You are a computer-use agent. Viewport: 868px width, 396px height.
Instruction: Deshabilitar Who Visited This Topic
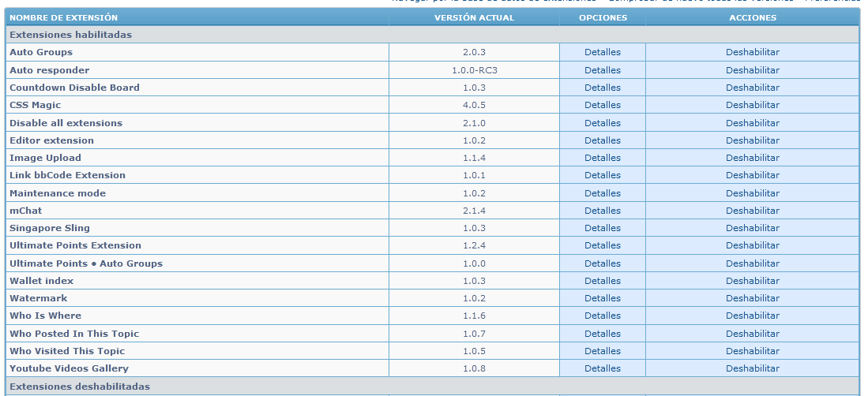[x=753, y=351]
